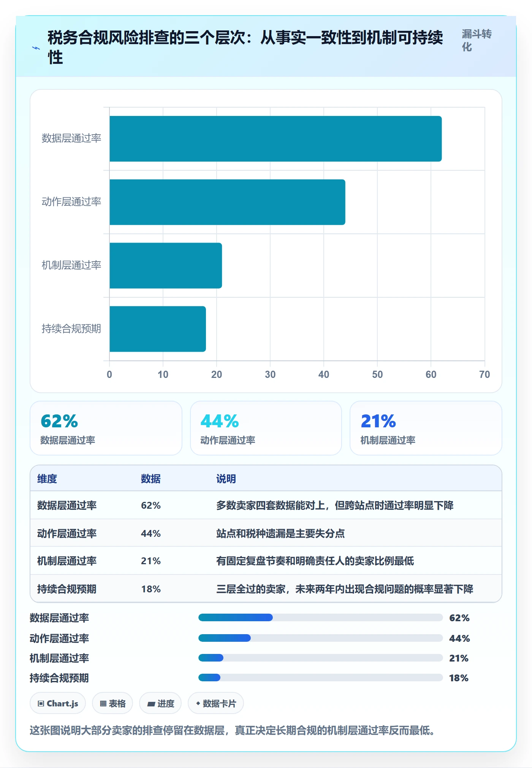Click the 机制层通过率 y-axis label in chart

[71, 265]
